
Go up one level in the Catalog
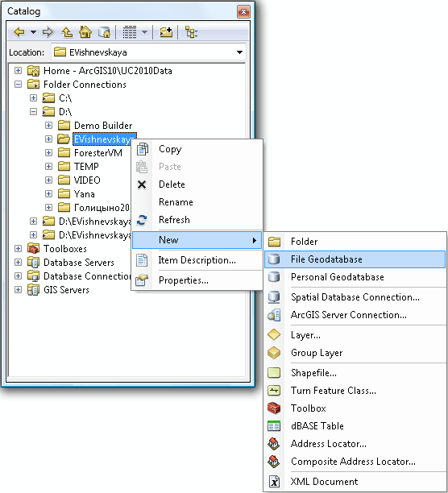point(67,32)
